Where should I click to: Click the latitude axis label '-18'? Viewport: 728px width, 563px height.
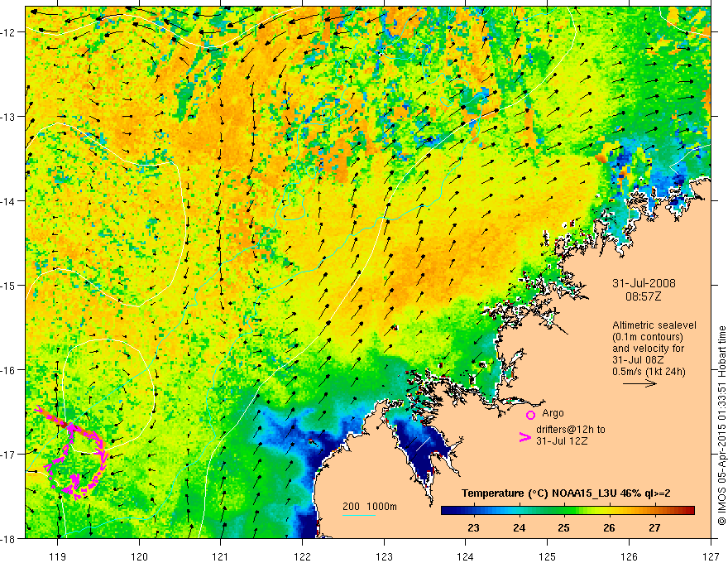pos(8,538)
